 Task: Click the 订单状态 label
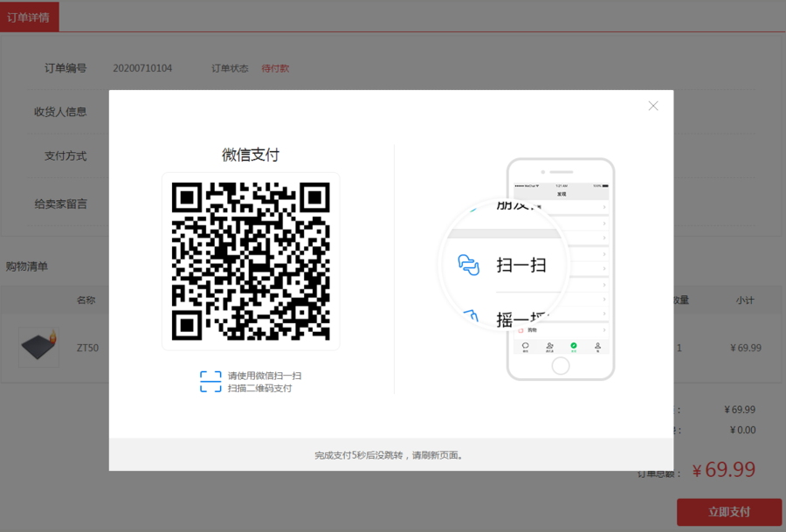click(230, 68)
